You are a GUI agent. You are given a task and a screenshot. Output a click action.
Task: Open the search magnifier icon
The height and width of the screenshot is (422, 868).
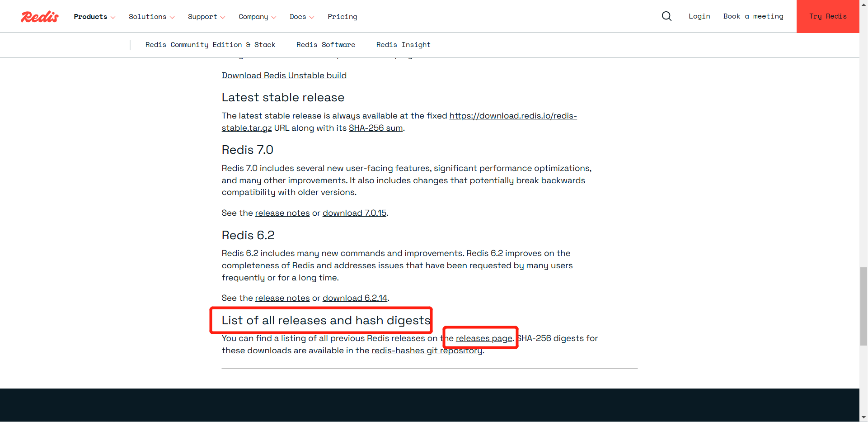pyautogui.click(x=666, y=16)
